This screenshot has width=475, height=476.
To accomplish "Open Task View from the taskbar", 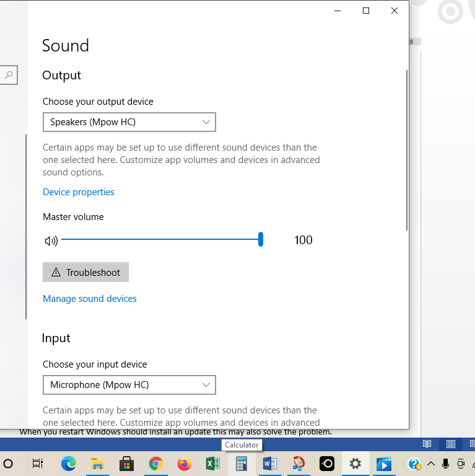I will (38, 464).
